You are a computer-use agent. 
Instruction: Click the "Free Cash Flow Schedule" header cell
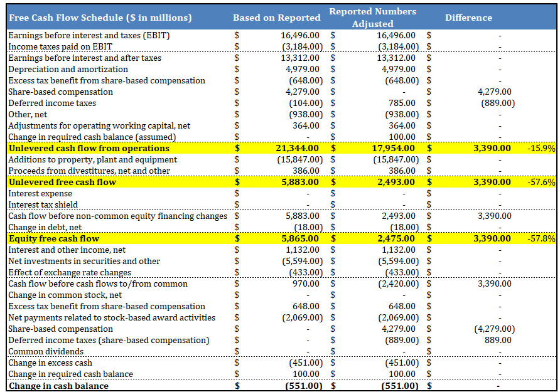[x=100, y=18]
